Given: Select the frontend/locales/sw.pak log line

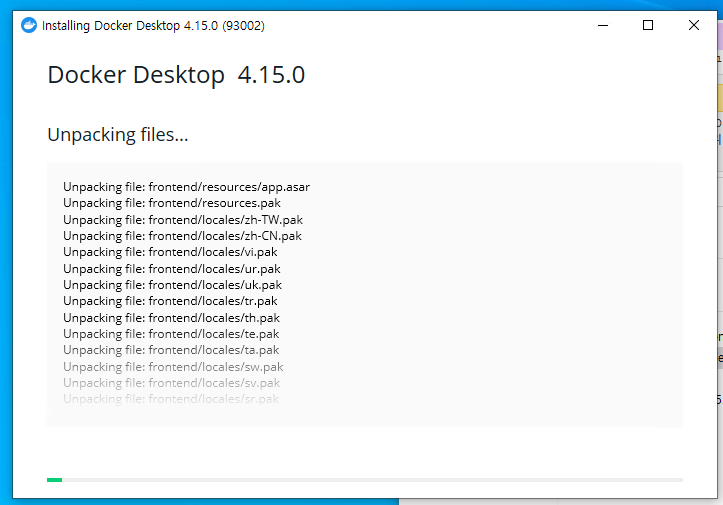Looking at the screenshot, I should click(x=173, y=367).
